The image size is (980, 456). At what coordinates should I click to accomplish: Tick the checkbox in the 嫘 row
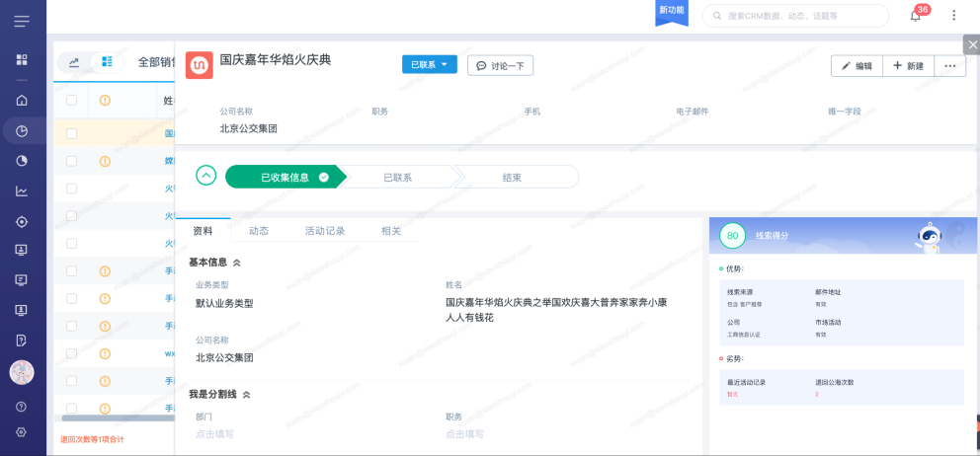tap(71, 161)
